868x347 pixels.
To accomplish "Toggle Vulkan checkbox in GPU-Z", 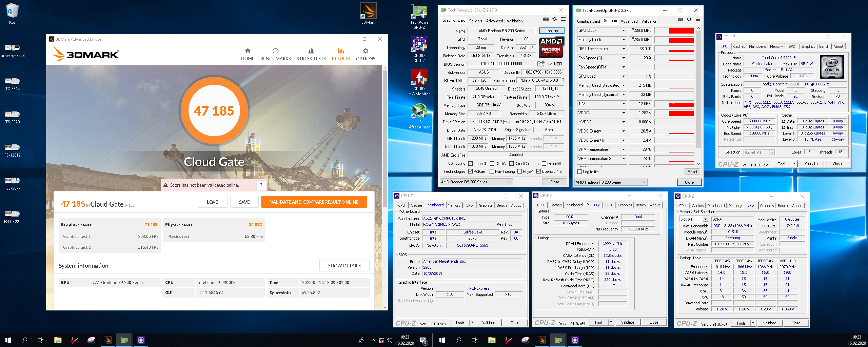I will [x=470, y=171].
